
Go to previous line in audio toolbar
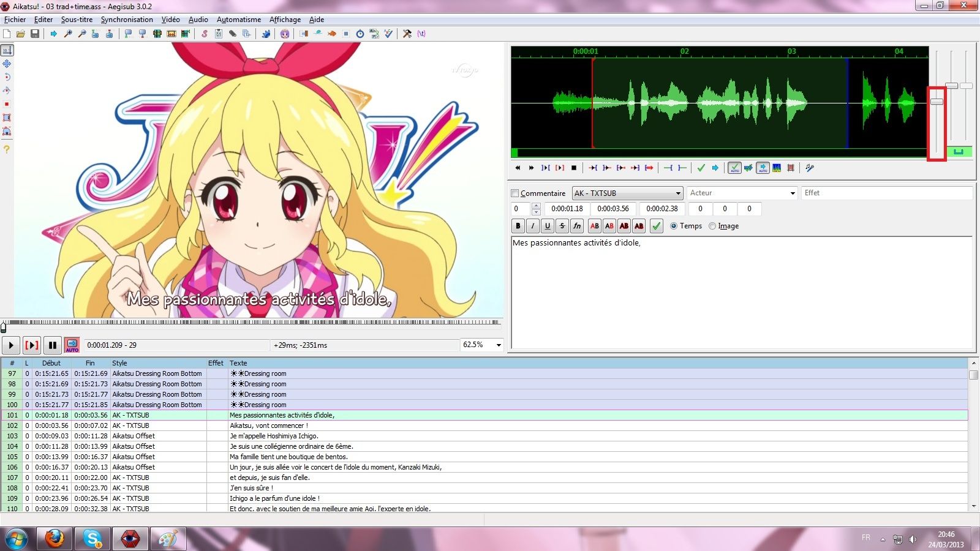point(518,168)
